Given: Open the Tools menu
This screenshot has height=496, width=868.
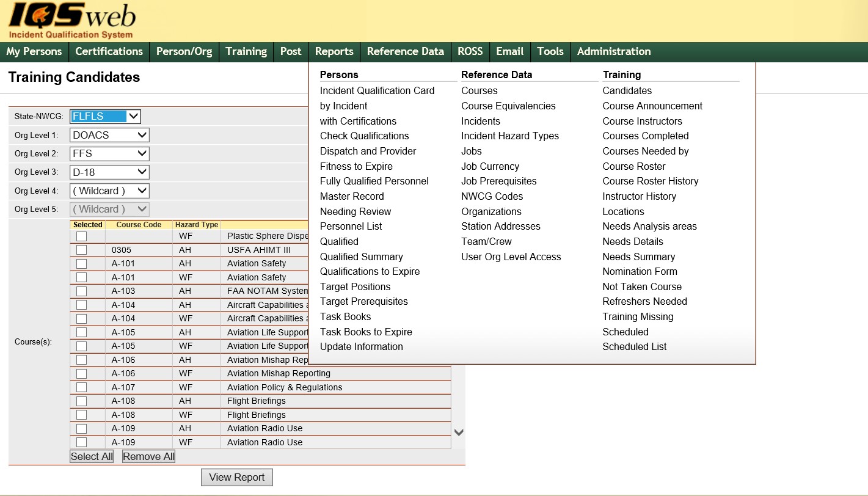Looking at the screenshot, I should point(550,52).
